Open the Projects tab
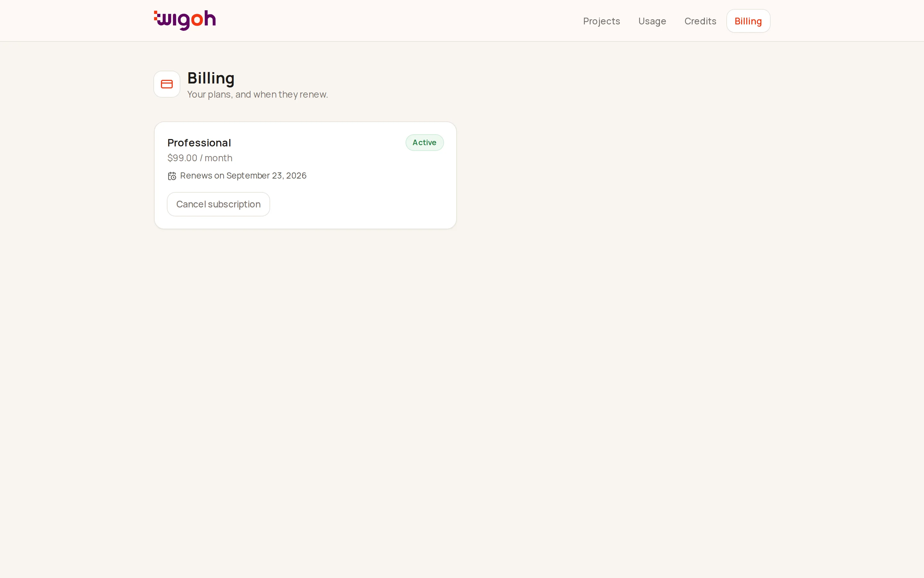This screenshot has width=924, height=578. pyautogui.click(x=601, y=21)
